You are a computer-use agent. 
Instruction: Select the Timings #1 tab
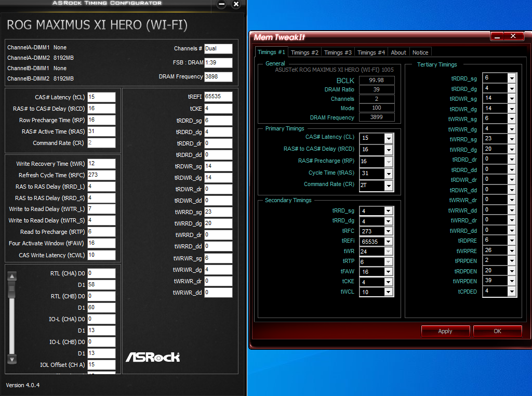(271, 52)
